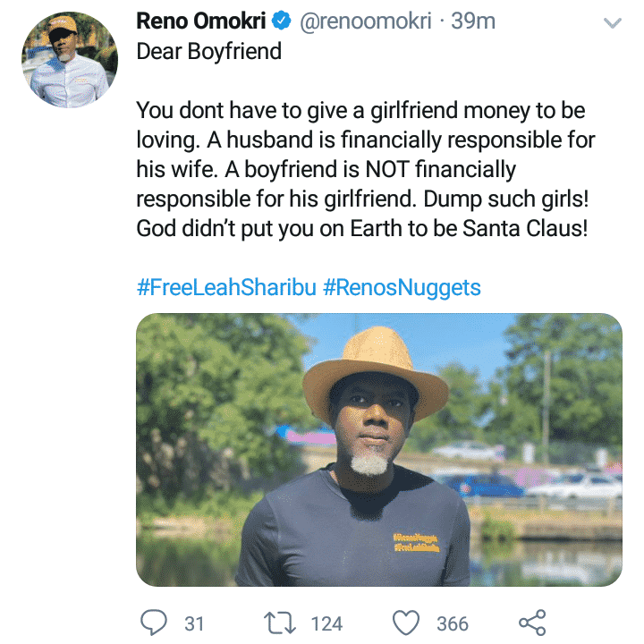Click the straw hat in the photo
The width and height of the screenshot is (644, 644).
[x=374, y=367]
